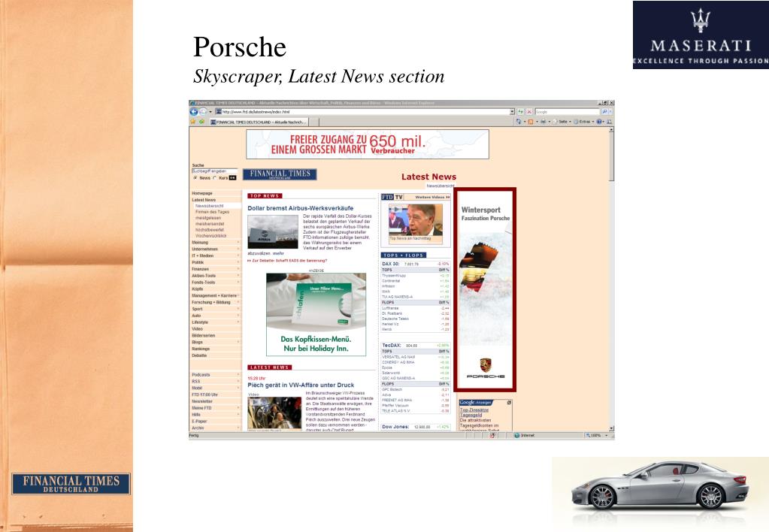This screenshot has width=769, height=532.
Task: Expand the Meinung navigation arrow
Action: click(x=238, y=242)
